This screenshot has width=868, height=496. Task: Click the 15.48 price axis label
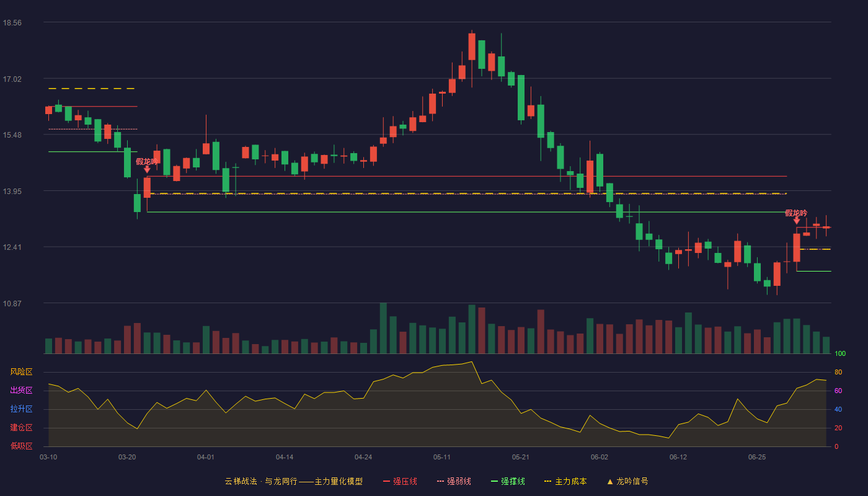(12, 135)
